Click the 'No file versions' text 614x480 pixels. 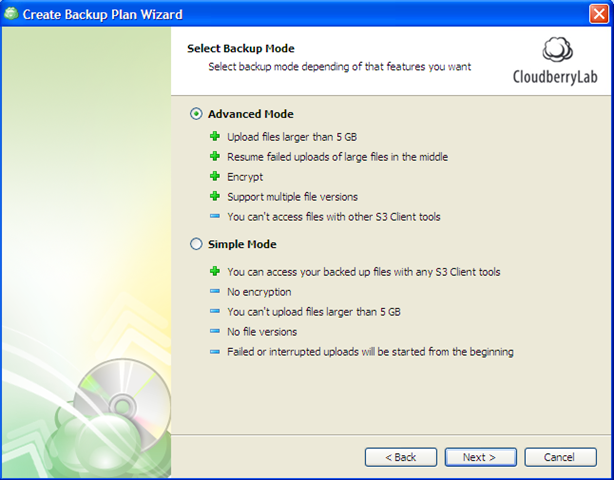[262, 332]
